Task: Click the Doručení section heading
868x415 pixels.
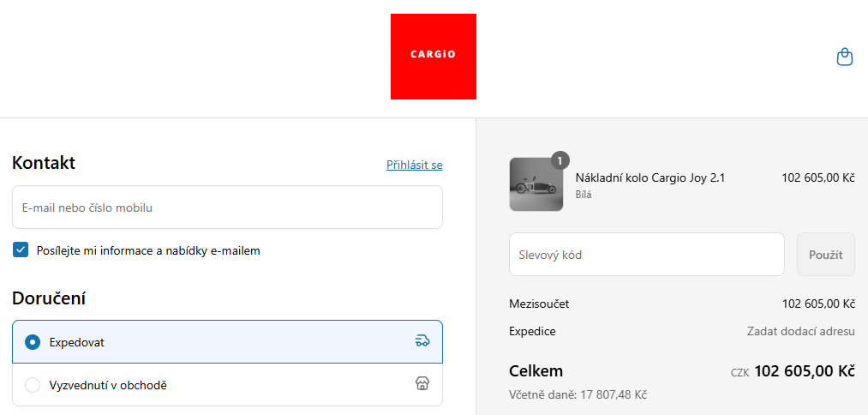Action: coord(48,298)
